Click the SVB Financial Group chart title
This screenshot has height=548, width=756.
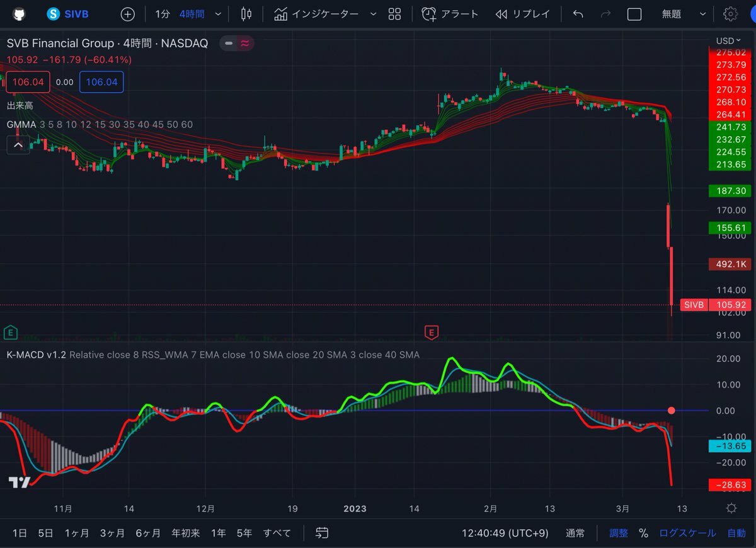pos(107,43)
